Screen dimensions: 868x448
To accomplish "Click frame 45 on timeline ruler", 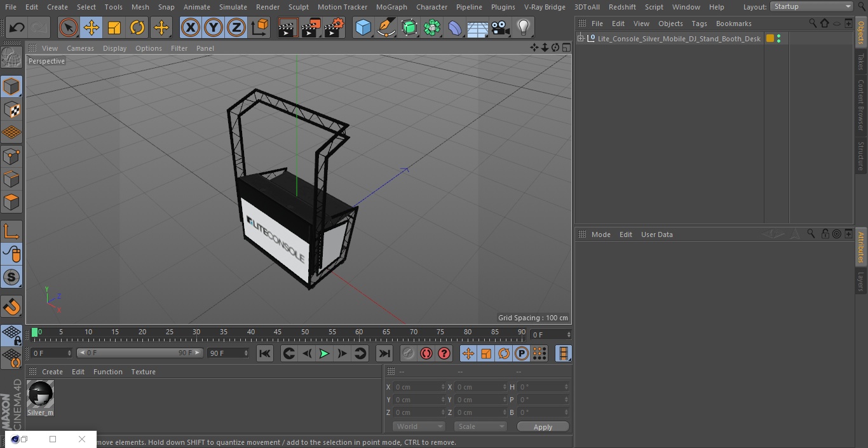I will 278,332.
